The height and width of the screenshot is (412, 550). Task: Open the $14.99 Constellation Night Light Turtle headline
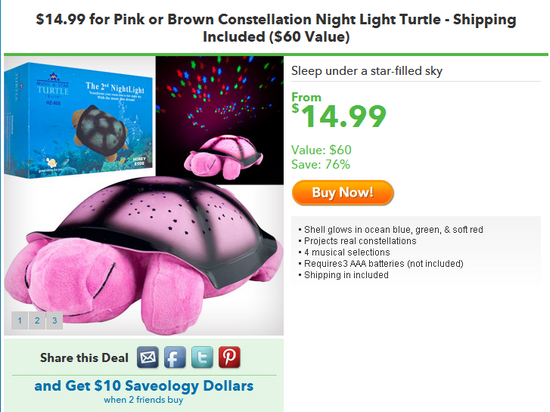click(276, 28)
